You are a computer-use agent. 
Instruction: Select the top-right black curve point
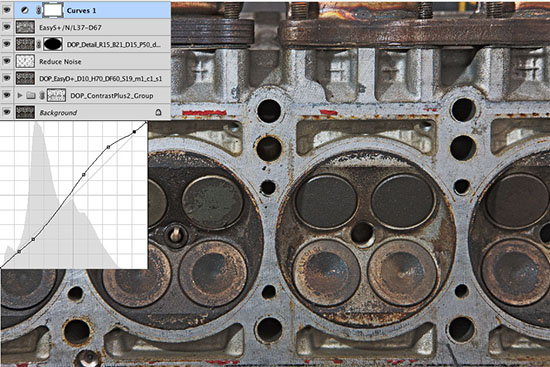click(x=134, y=132)
